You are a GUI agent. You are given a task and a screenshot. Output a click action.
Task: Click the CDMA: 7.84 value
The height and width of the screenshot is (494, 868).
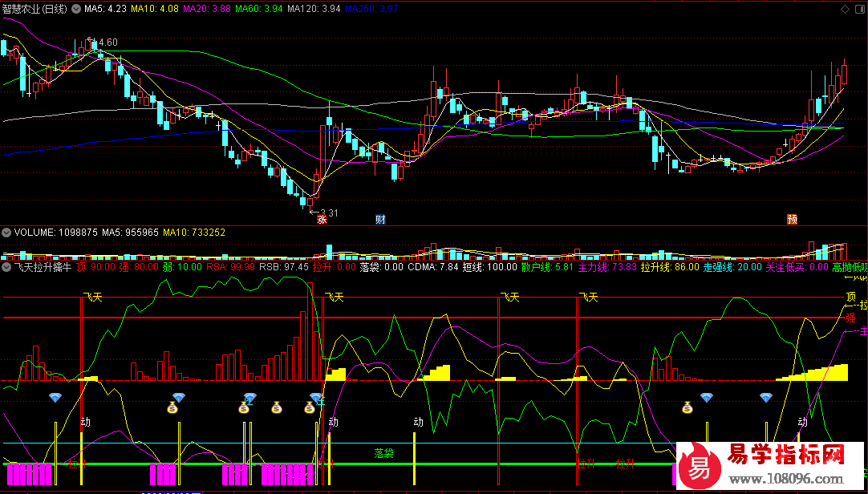click(x=433, y=268)
